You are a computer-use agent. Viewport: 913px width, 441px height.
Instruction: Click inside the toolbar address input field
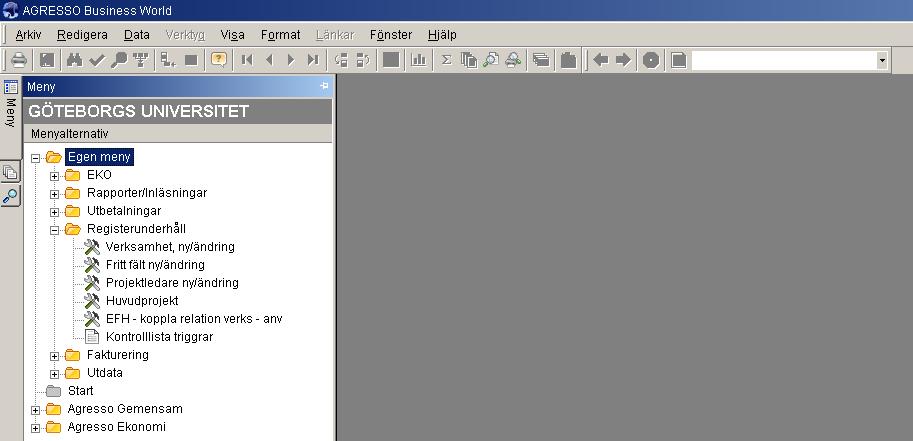tap(784, 61)
